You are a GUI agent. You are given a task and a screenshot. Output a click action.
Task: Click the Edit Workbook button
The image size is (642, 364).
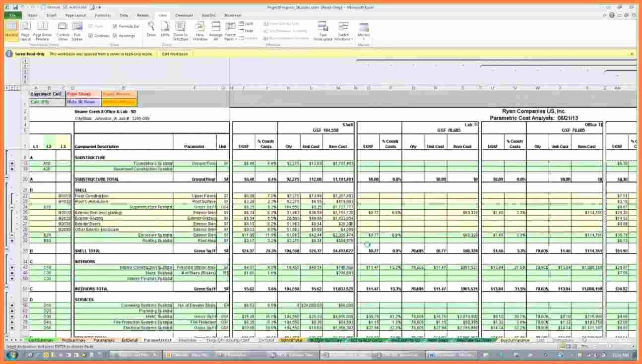(175, 54)
